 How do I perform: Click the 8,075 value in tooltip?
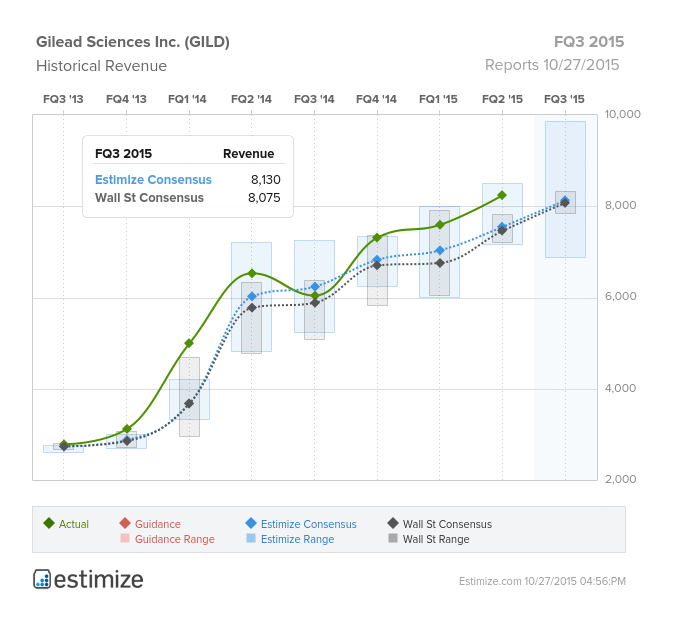[x=264, y=198]
